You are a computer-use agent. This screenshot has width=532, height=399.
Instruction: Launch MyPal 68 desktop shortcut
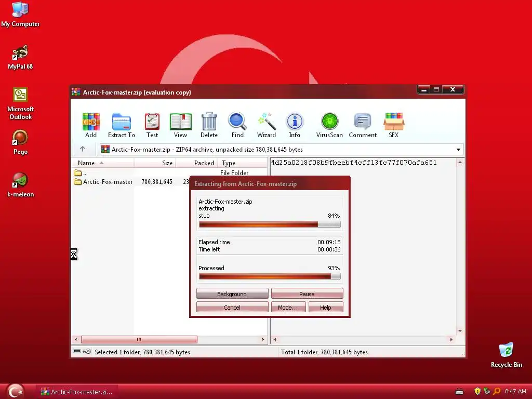tap(20, 57)
